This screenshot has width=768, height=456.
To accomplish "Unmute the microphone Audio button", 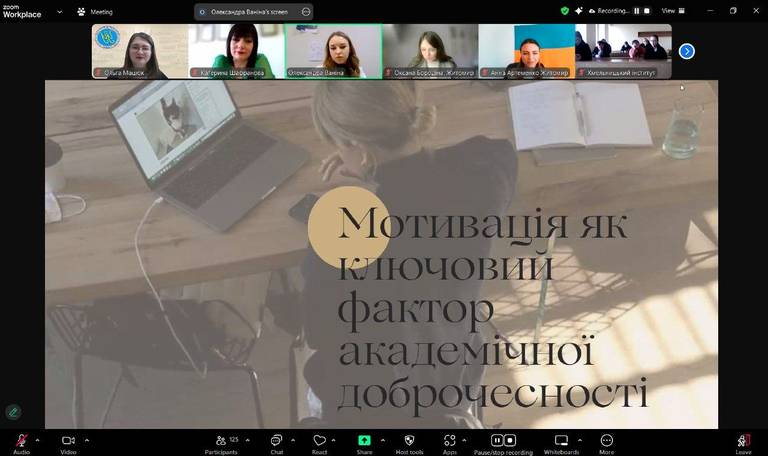I will click(x=21, y=441).
